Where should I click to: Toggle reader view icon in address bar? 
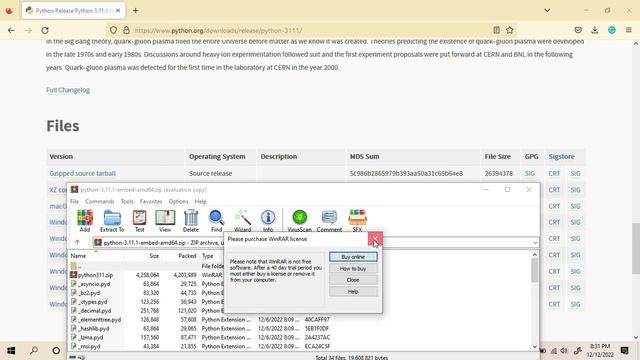[x=496, y=30]
